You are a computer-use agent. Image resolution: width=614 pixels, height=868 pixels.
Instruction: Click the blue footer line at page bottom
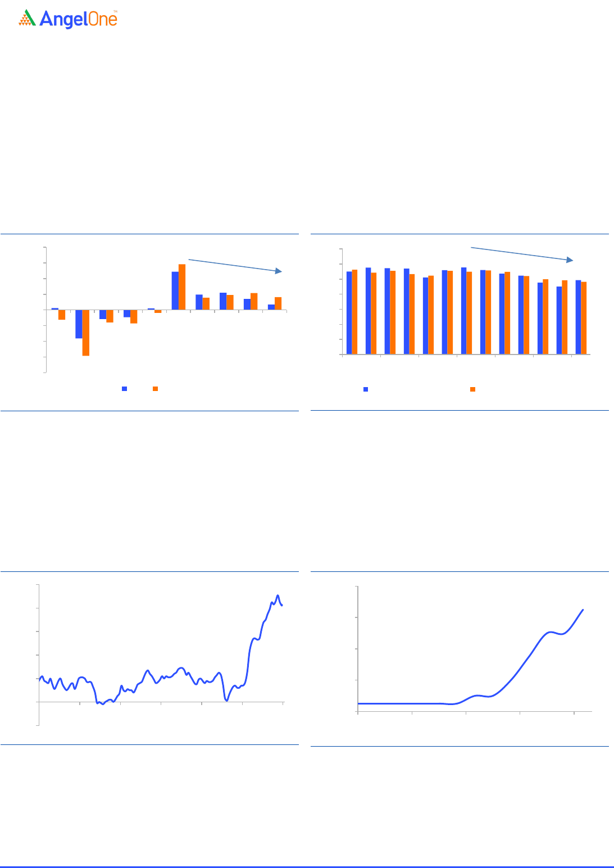[307, 867]
